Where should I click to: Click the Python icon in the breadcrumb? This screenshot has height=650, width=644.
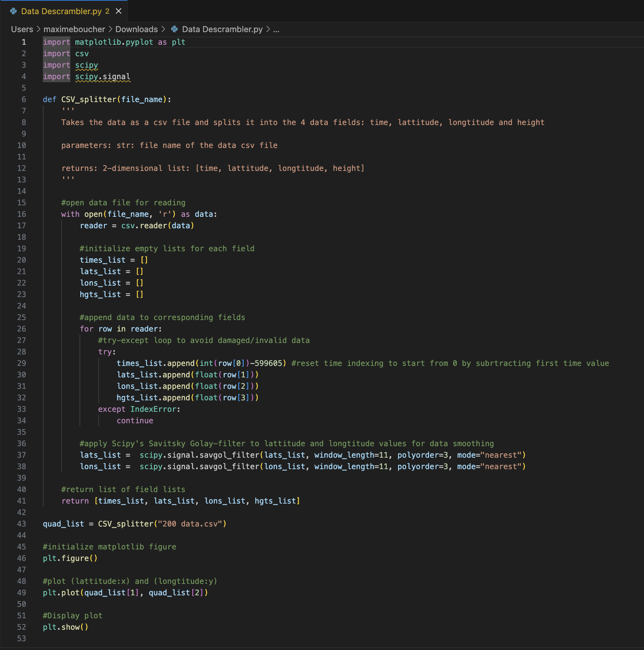(x=174, y=29)
